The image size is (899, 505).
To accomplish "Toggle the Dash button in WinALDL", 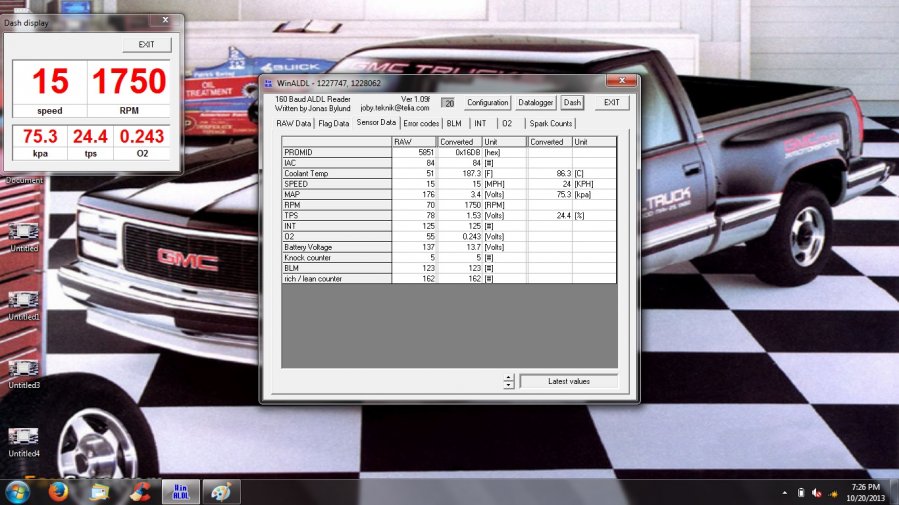I will point(572,103).
